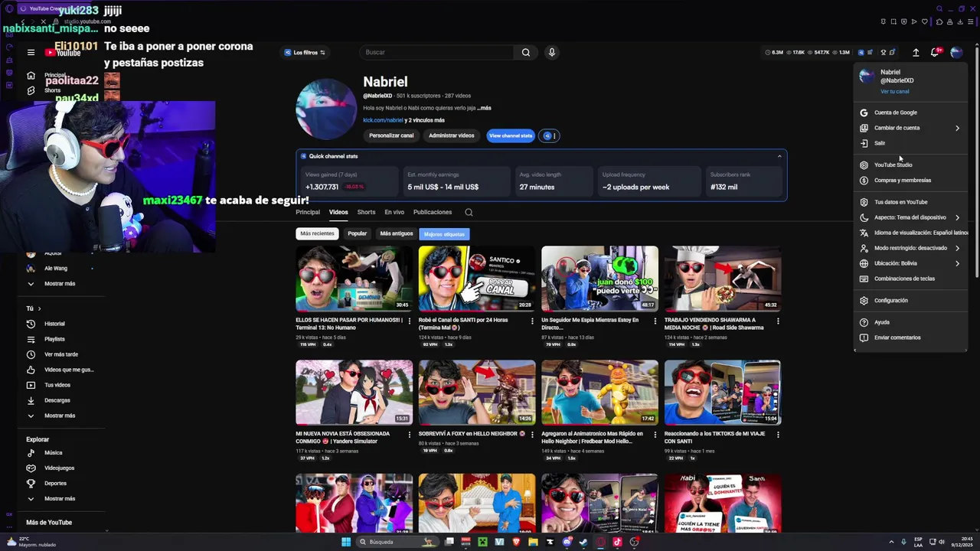This screenshot has width=980, height=551.
Task: Click the Buscar search field
Action: pyautogui.click(x=437, y=52)
